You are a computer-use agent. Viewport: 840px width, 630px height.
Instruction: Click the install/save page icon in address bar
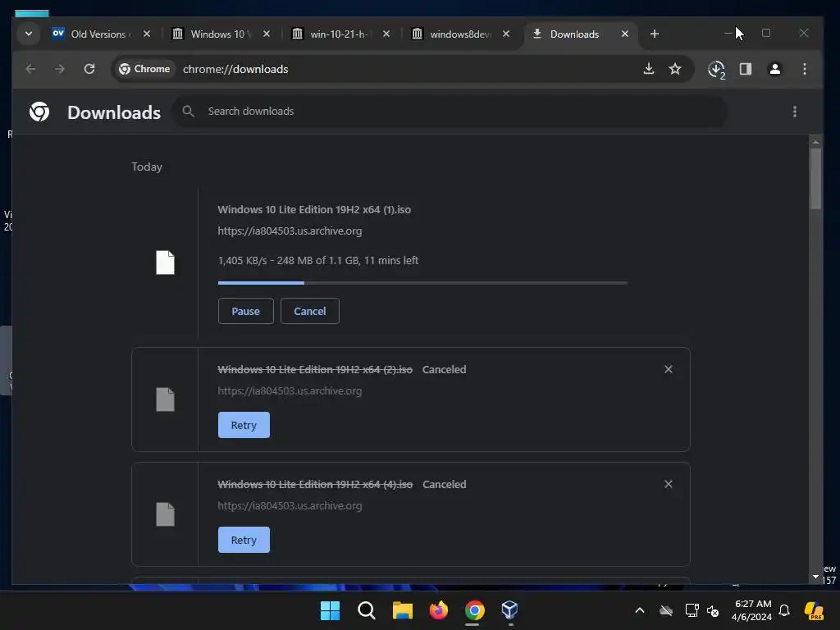pos(648,69)
